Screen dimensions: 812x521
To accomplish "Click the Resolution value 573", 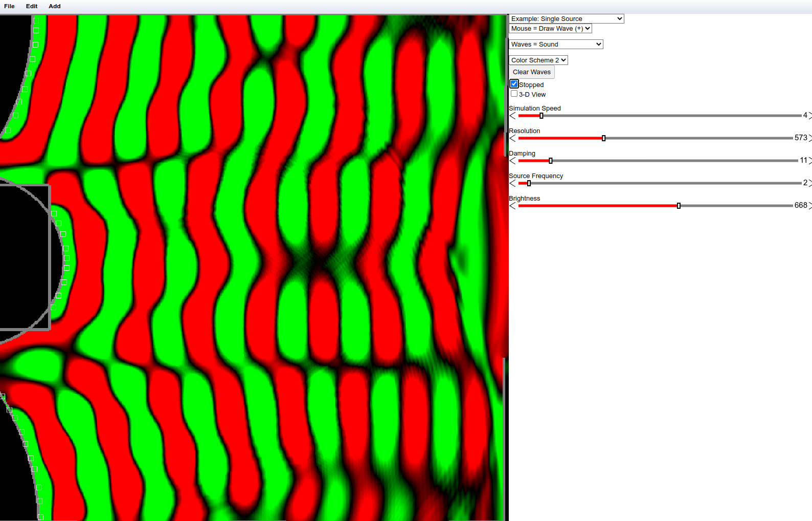I will (x=801, y=138).
